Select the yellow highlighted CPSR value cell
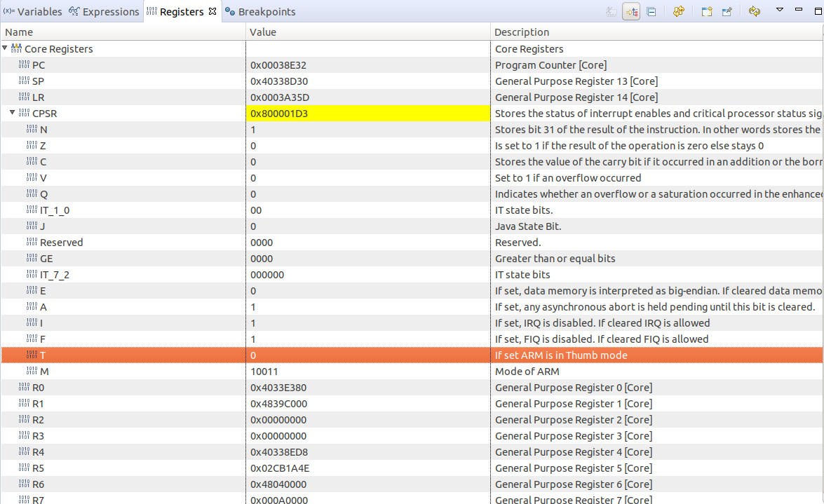Image resolution: width=824 pixels, height=504 pixels. (x=367, y=114)
